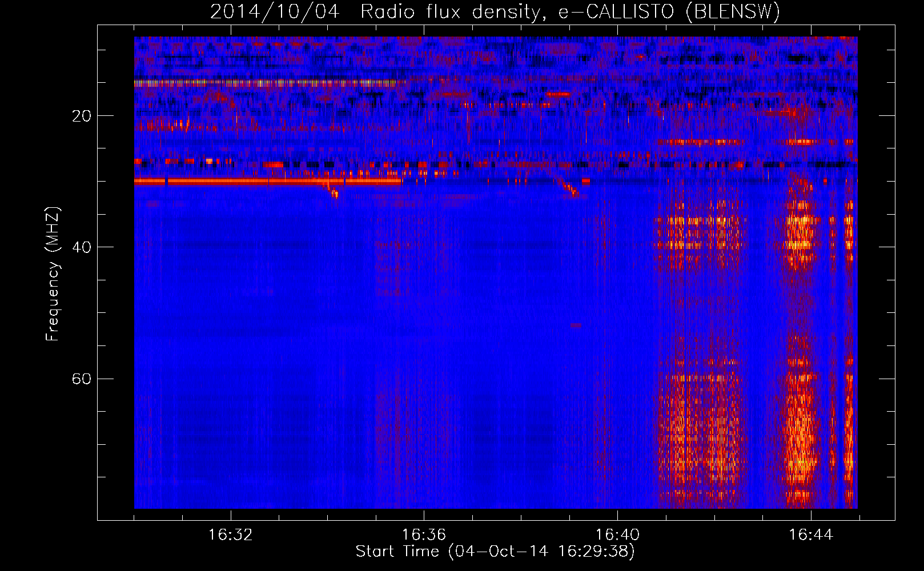Click the 60 frequency tick label

tap(82, 379)
